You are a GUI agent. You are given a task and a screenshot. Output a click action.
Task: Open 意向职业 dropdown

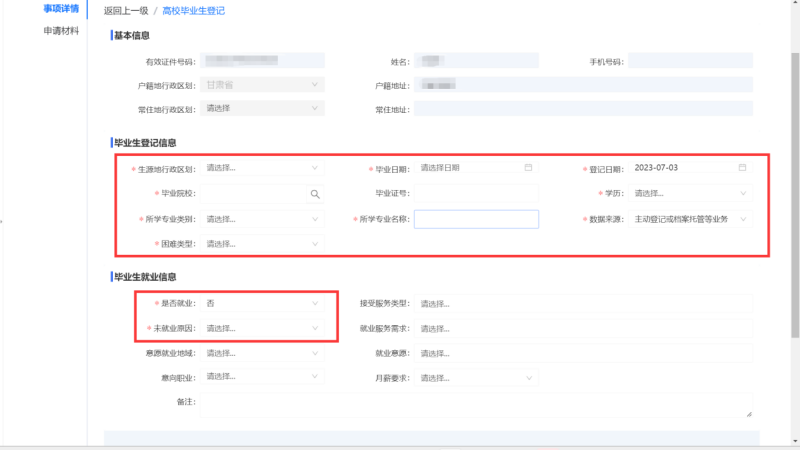click(262, 377)
